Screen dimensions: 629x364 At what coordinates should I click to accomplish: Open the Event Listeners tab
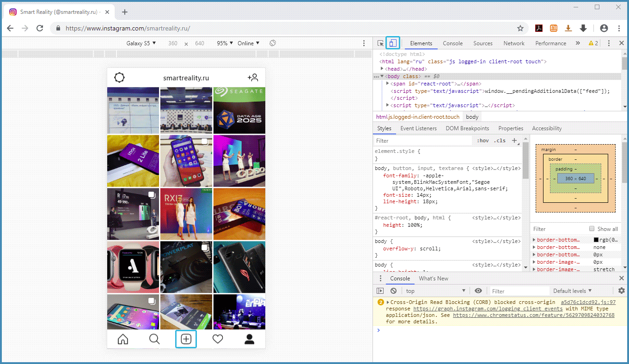click(418, 128)
